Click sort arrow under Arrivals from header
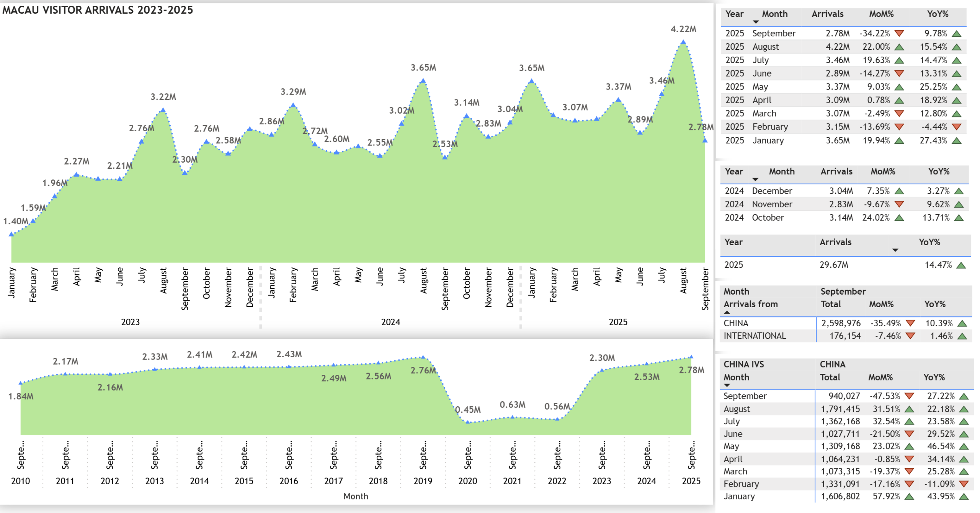 pyautogui.click(x=727, y=313)
